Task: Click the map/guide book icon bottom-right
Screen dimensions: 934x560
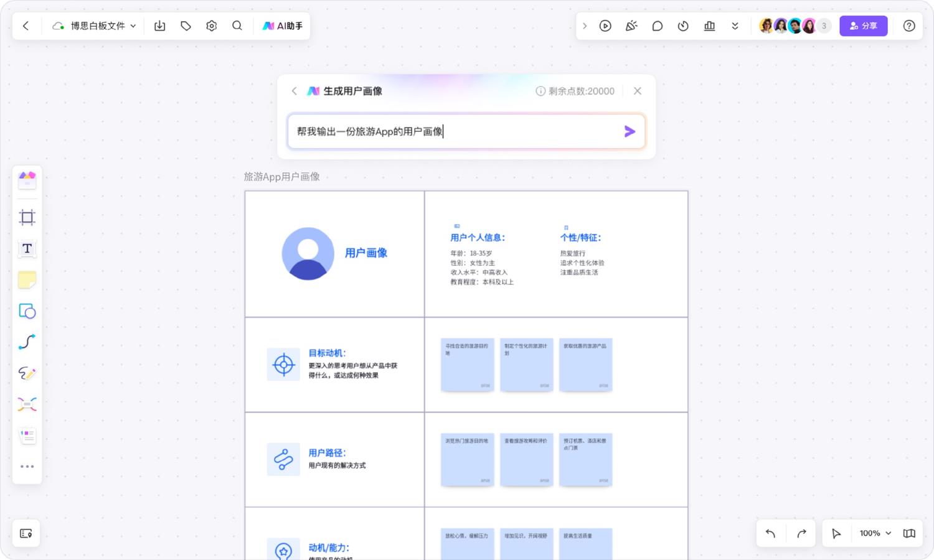Action: [x=909, y=533]
